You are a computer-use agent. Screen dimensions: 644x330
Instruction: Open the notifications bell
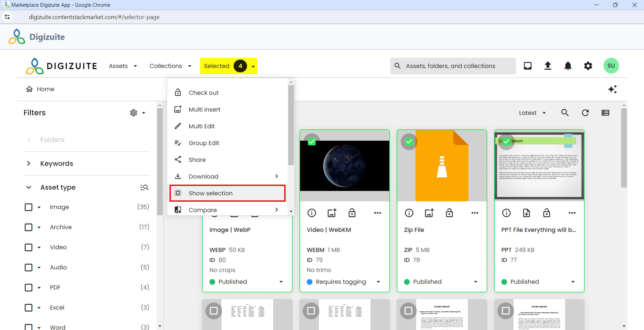click(568, 66)
